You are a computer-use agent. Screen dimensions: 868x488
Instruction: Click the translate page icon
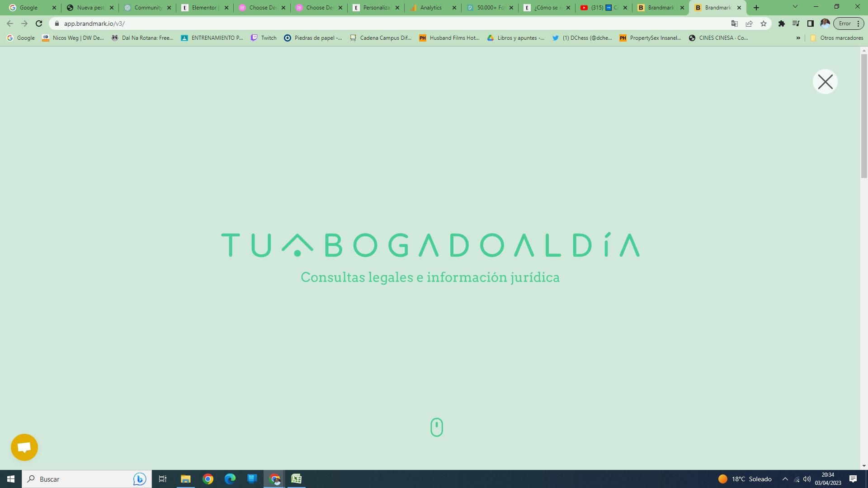pyautogui.click(x=735, y=23)
